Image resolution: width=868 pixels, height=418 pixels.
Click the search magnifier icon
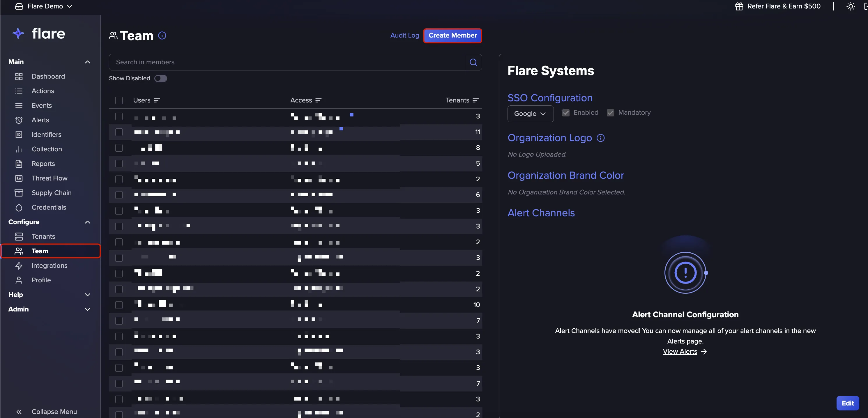(473, 62)
